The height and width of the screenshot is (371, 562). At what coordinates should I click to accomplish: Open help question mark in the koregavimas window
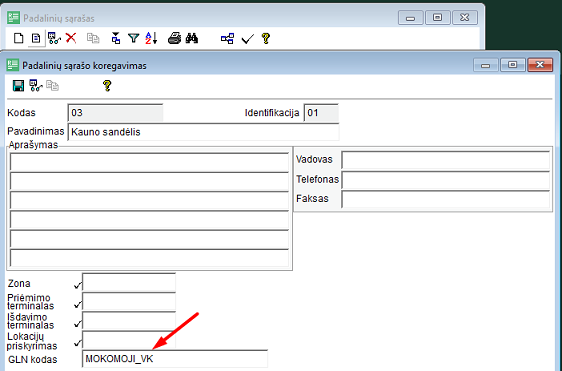[107, 86]
